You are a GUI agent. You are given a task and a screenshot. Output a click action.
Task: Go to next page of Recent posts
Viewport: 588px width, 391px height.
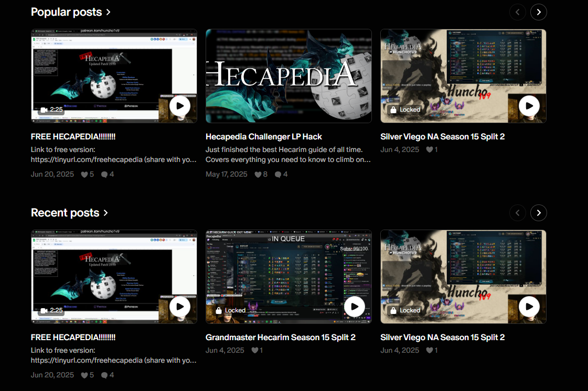(538, 212)
